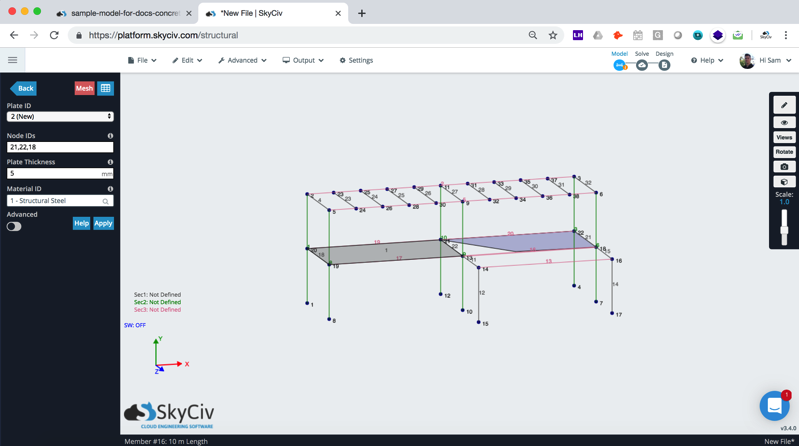The height and width of the screenshot is (446, 799).
Task: Reload the browser page
Action: (54, 35)
